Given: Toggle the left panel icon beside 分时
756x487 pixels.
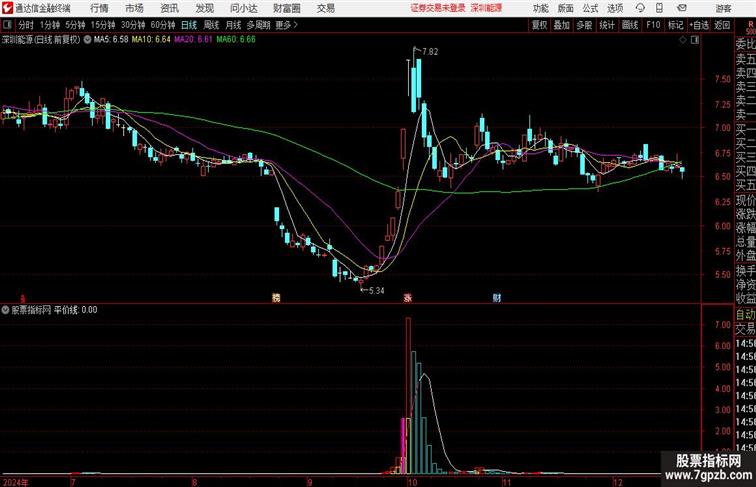Looking at the screenshot, I should tap(7, 25).
